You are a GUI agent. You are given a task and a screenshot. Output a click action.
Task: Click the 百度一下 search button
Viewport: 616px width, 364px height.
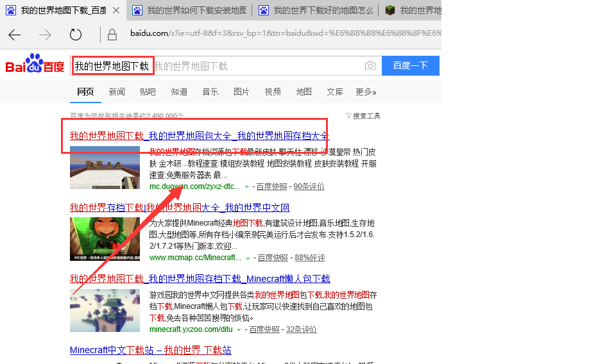(x=411, y=65)
